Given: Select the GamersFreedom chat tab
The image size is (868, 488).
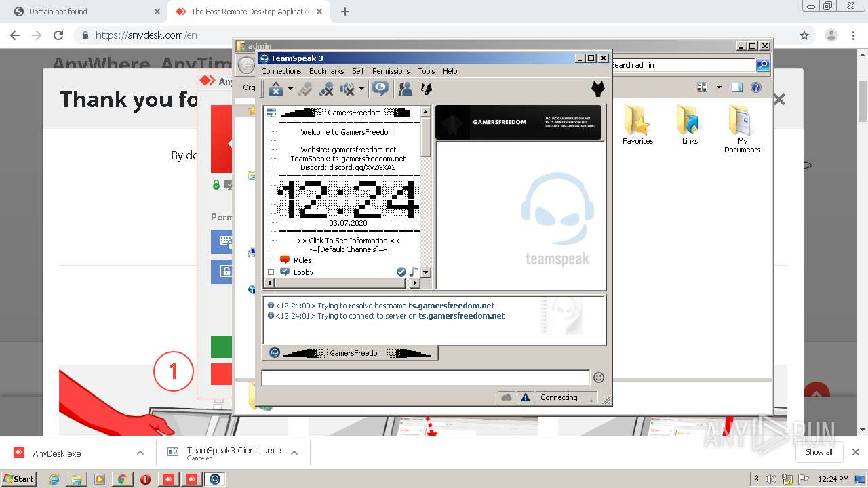Looking at the screenshot, I should pyautogui.click(x=350, y=353).
